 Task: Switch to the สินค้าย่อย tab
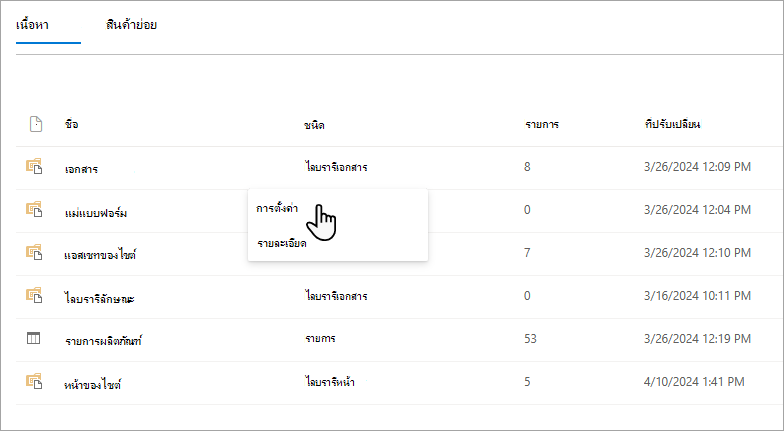point(132,24)
